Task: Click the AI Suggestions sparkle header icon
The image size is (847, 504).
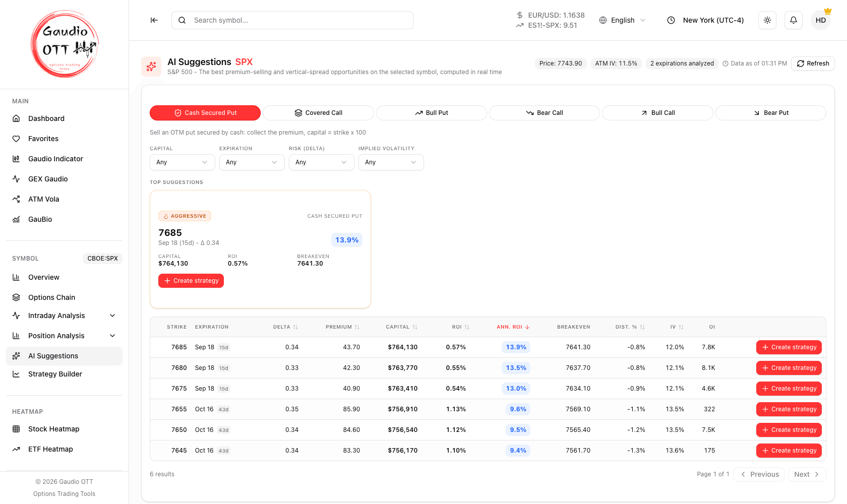Action: point(151,67)
